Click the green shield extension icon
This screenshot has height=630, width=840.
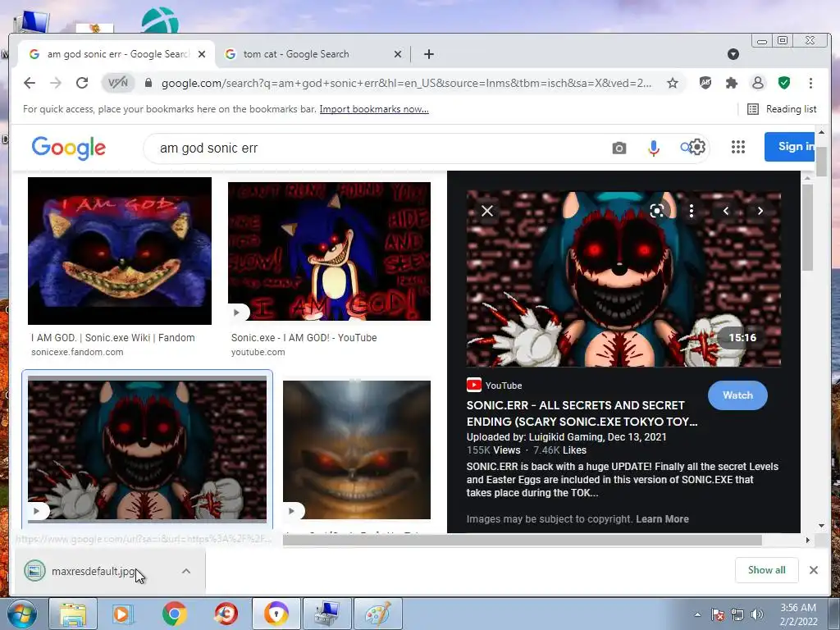(783, 83)
